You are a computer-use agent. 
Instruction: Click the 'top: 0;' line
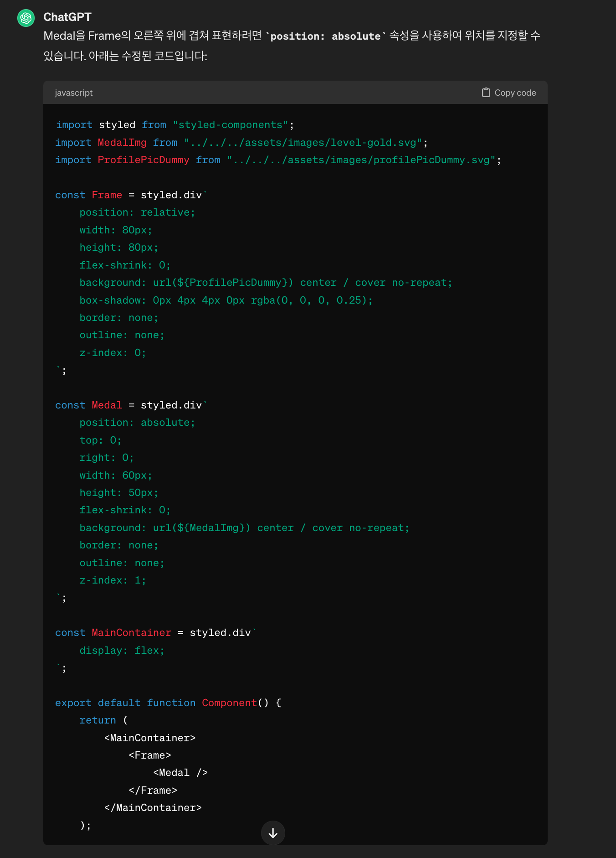click(100, 440)
